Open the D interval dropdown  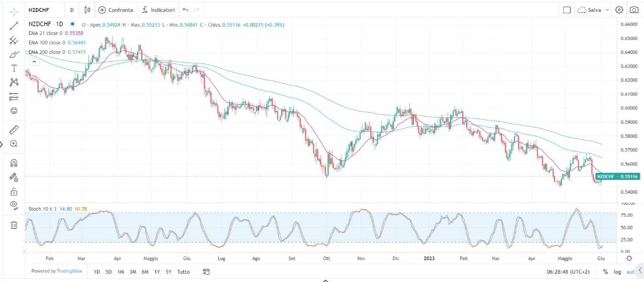tap(72, 10)
